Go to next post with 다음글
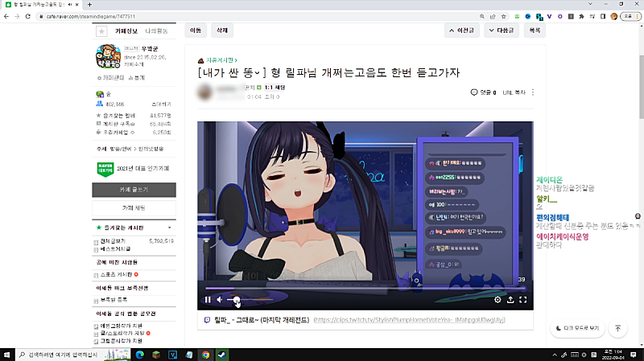This screenshot has height=361, width=644. pos(501,30)
